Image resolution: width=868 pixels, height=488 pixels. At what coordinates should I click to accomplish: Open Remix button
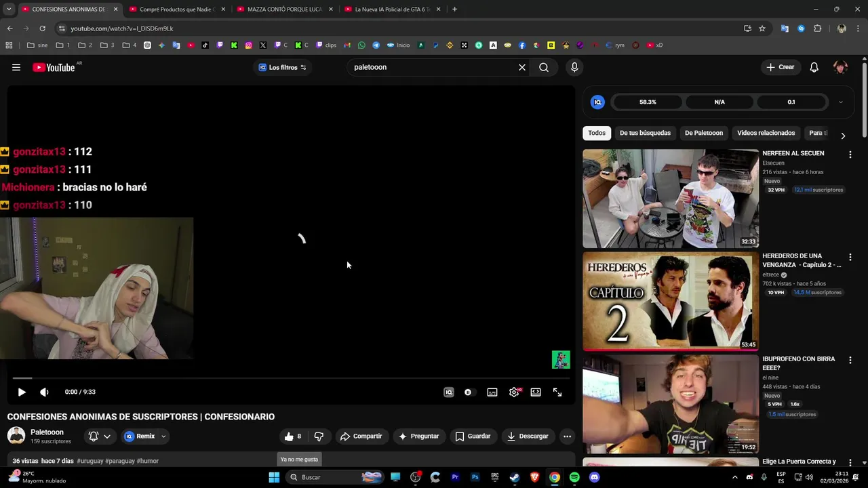click(x=140, y=436)
